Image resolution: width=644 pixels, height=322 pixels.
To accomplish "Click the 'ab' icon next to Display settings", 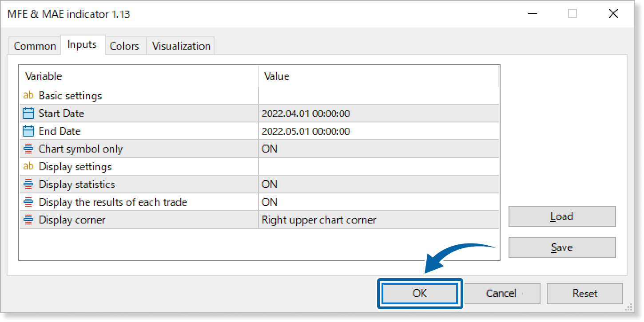I will (x=28, y=166).
